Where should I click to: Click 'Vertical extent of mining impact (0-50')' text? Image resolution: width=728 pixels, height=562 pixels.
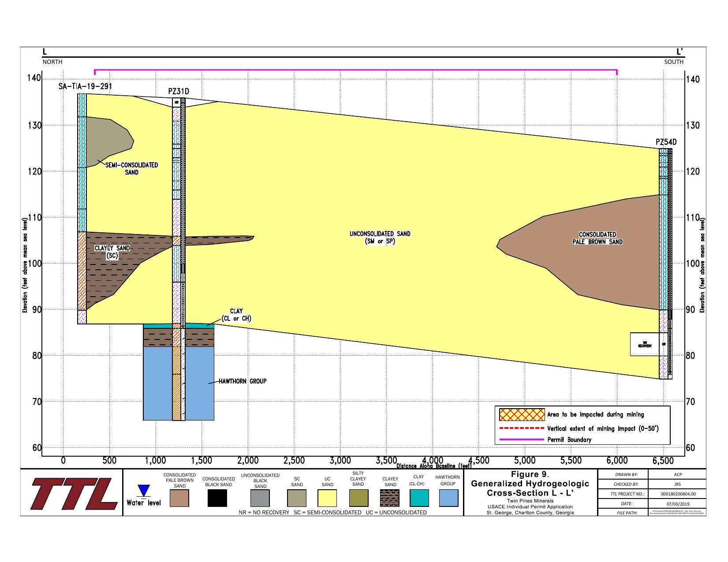coord(603,428)
